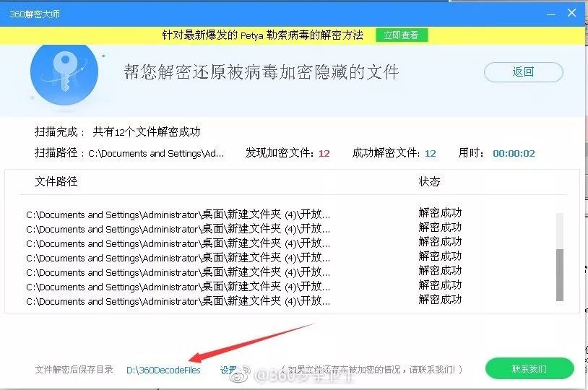Click the 360解密大师 window title

(35, 14)
